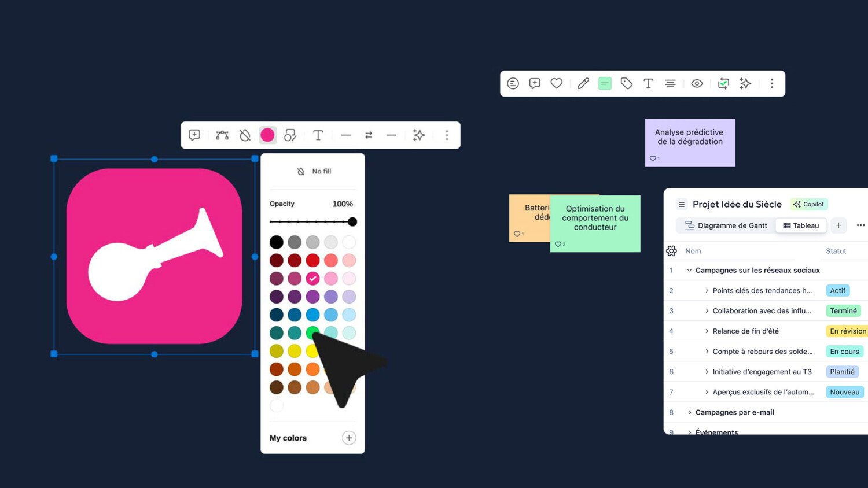Open the text tool in the shape toolbar
The width and height of the screenshot is (868, 488).
tap(318, 135)
